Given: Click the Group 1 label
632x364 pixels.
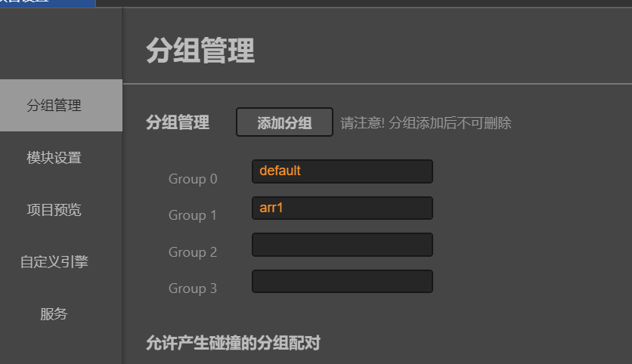Looking at the screenshot, I should pos(192,215).
